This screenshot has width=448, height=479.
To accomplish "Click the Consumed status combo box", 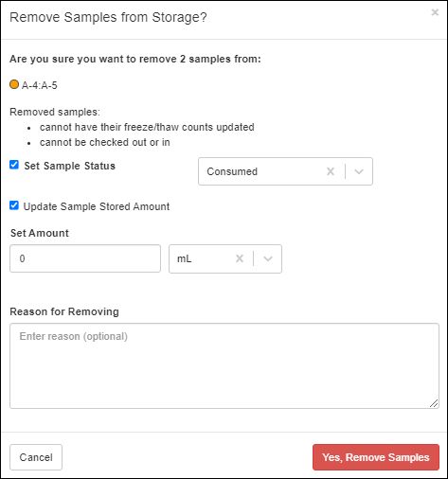I will 285,171.
